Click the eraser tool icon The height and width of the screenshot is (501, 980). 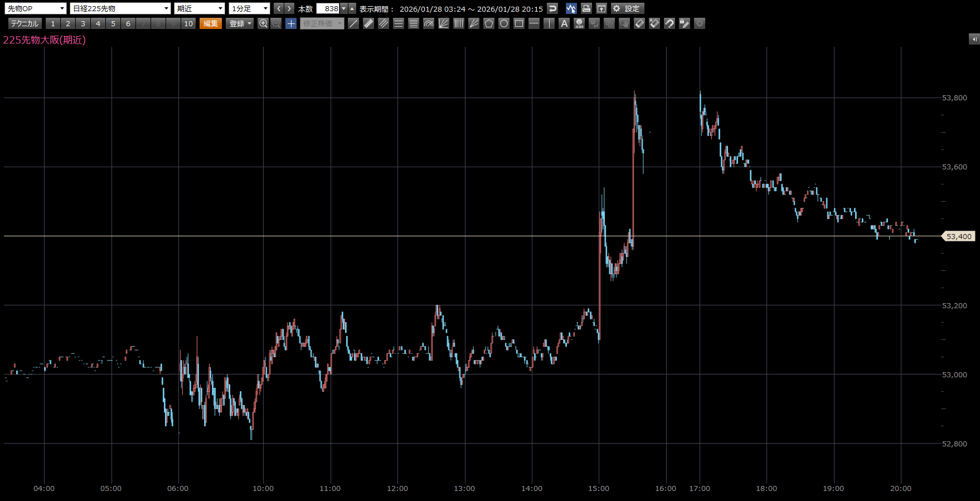click(x=639, y=23)
